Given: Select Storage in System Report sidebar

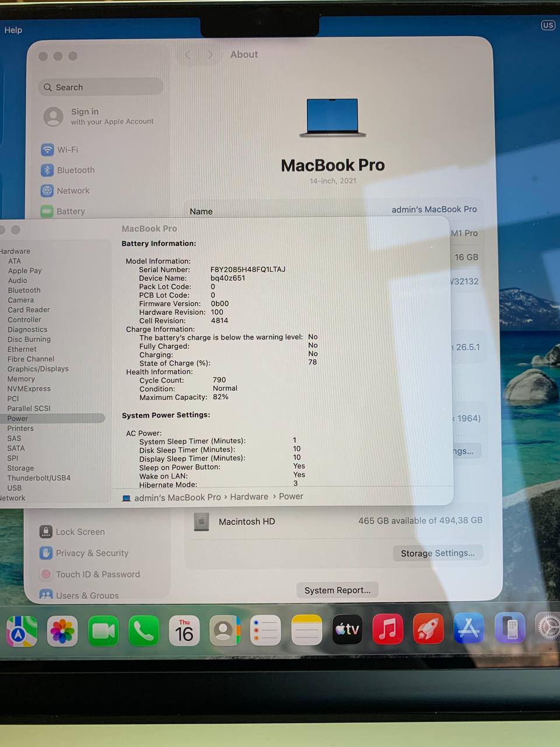Looking at the screenshot, I should (x=20, y=468).
